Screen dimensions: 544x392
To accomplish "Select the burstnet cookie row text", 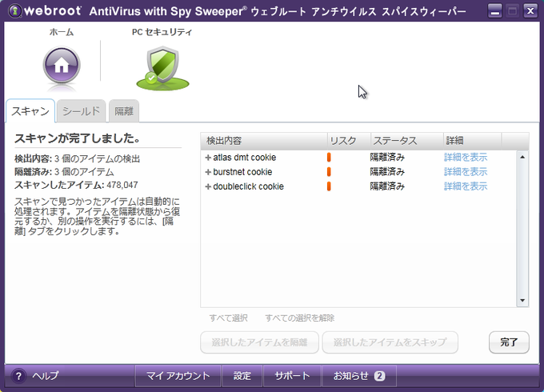I will tap(242, 172).
